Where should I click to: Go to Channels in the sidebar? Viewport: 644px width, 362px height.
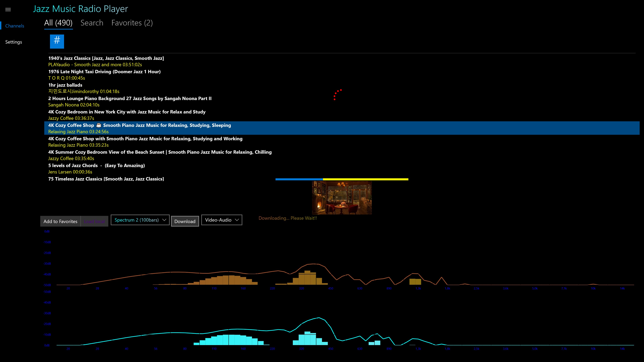pos(15,26)
